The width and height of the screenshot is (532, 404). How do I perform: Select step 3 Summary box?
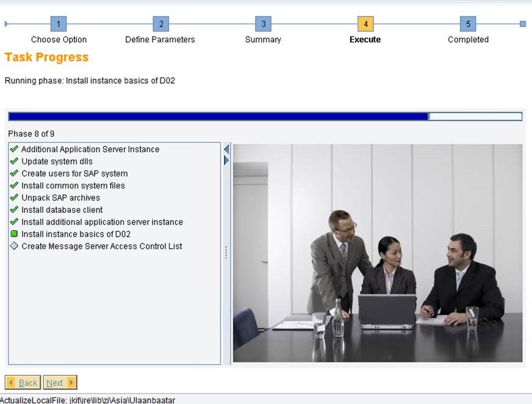point(264,24)
